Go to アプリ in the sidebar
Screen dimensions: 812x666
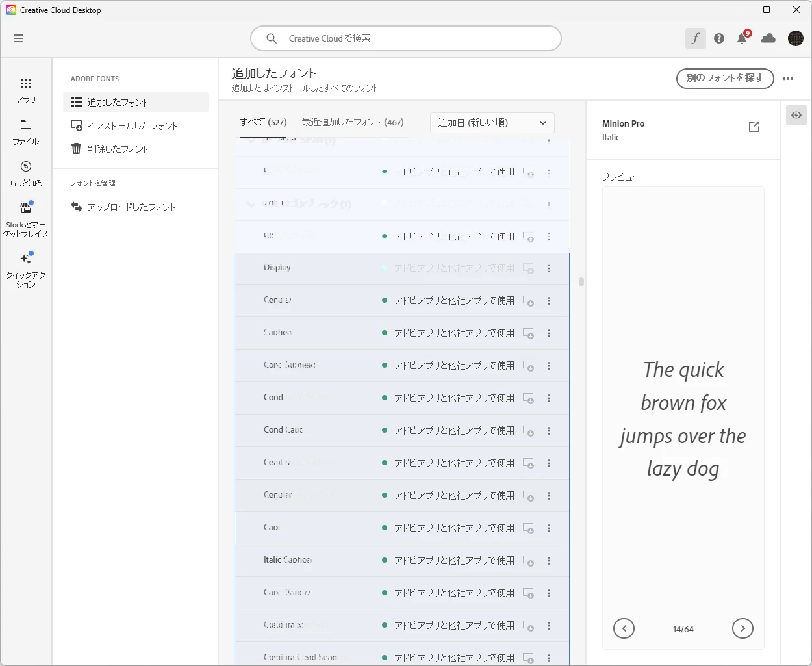click(x=26, y=90)
